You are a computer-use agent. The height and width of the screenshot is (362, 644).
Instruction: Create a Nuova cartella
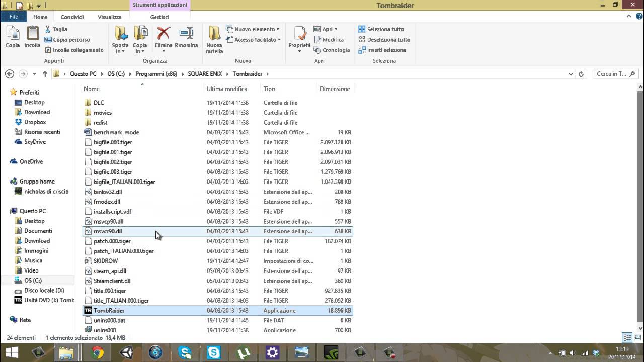pyautogui.click(x=214, y=40)
